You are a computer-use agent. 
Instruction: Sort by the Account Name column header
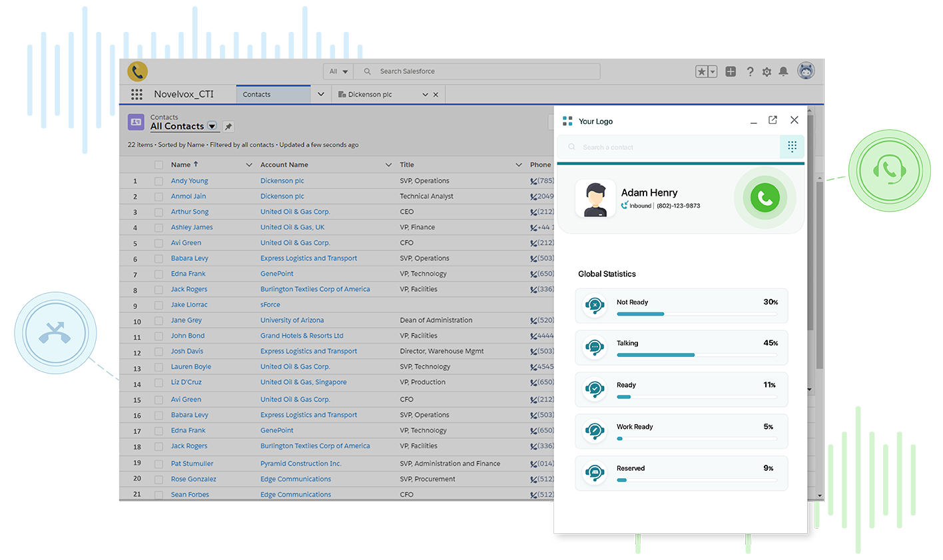coord(284,164)
